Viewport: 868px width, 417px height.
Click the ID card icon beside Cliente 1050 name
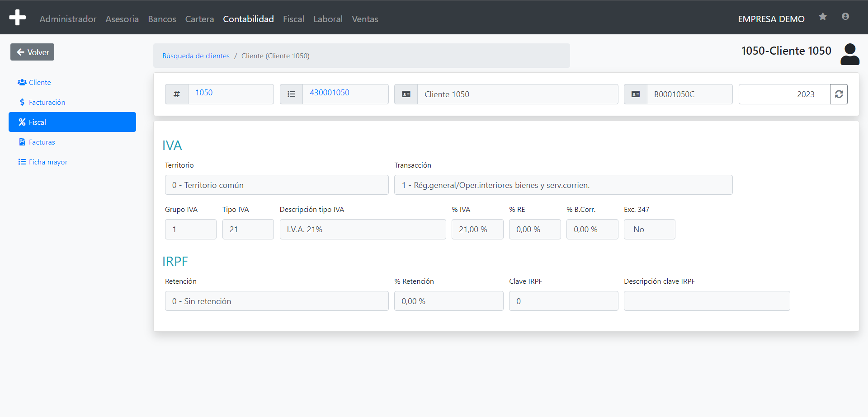click(x=406, y=94)
